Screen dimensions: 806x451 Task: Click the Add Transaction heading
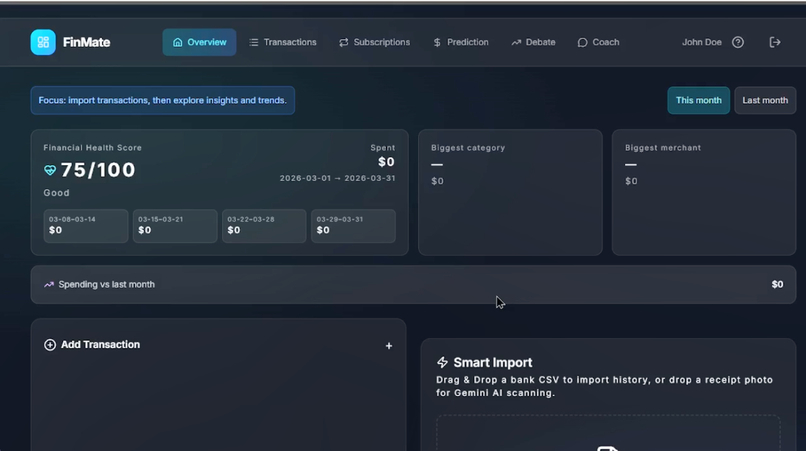(x=100, y=345)
